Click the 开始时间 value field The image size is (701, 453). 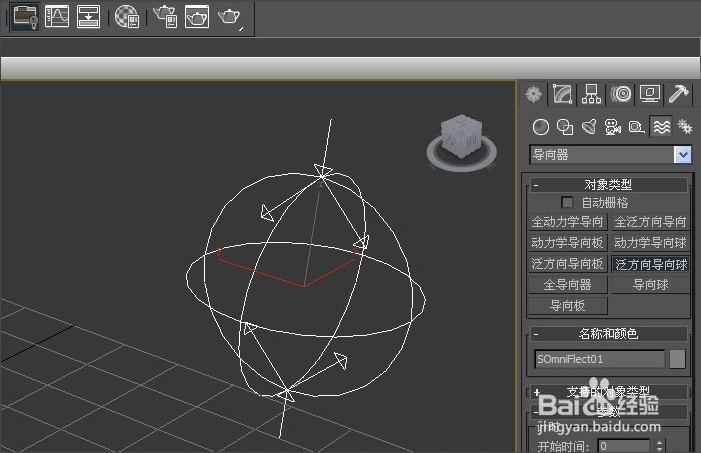624,446
